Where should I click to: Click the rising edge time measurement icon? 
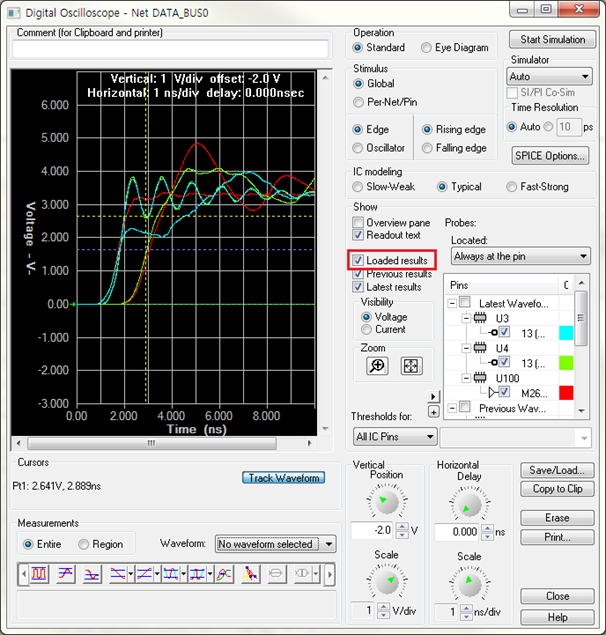click(145, 574)
